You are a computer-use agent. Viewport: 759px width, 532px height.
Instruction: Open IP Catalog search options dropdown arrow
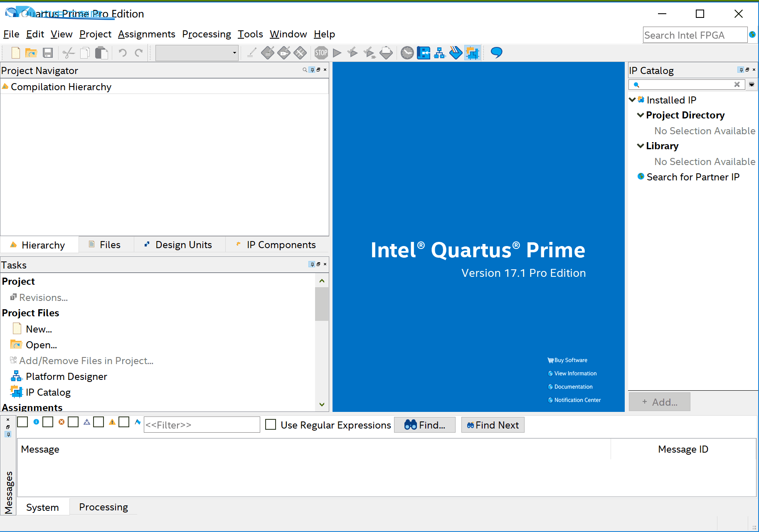click(752, 84)
